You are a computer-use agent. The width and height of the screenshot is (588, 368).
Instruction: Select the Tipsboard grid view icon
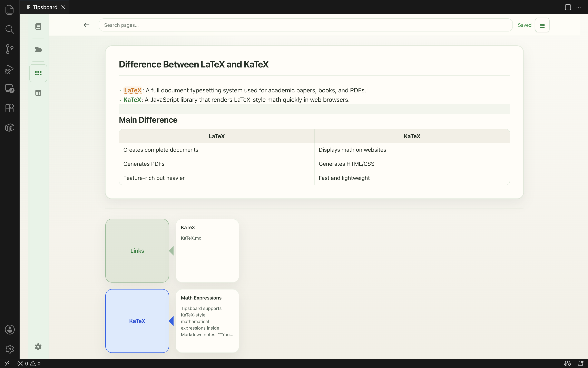click(x=38, y=73)
